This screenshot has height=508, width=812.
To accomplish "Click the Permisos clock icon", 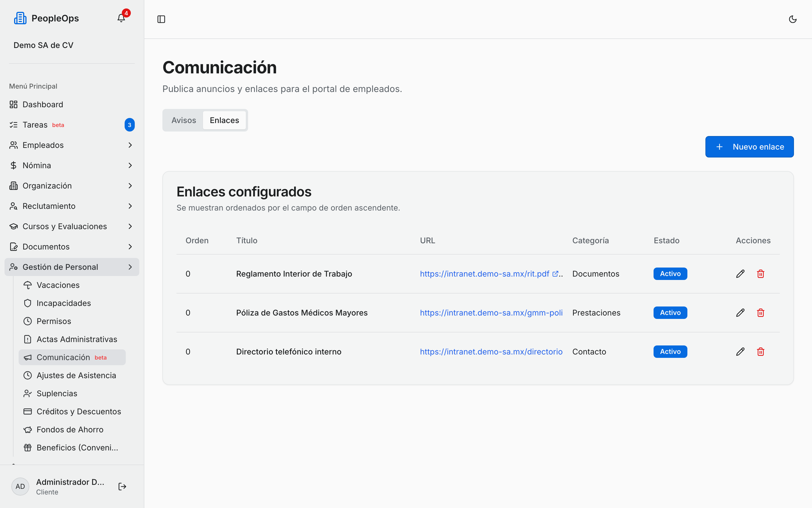I will [28, 321].
